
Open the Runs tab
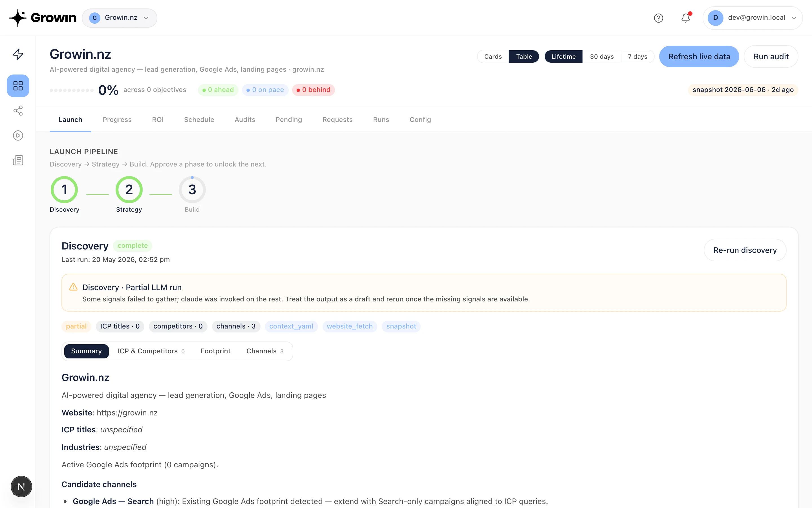[381, 120]
